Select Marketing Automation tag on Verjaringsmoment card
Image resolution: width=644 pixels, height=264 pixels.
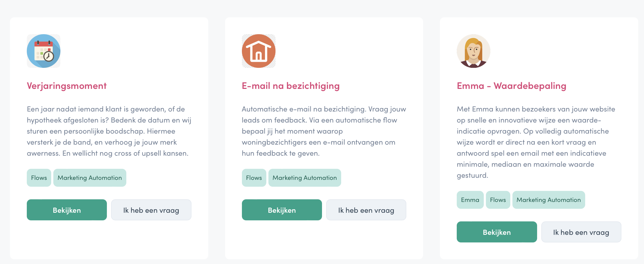click(90, 178)
